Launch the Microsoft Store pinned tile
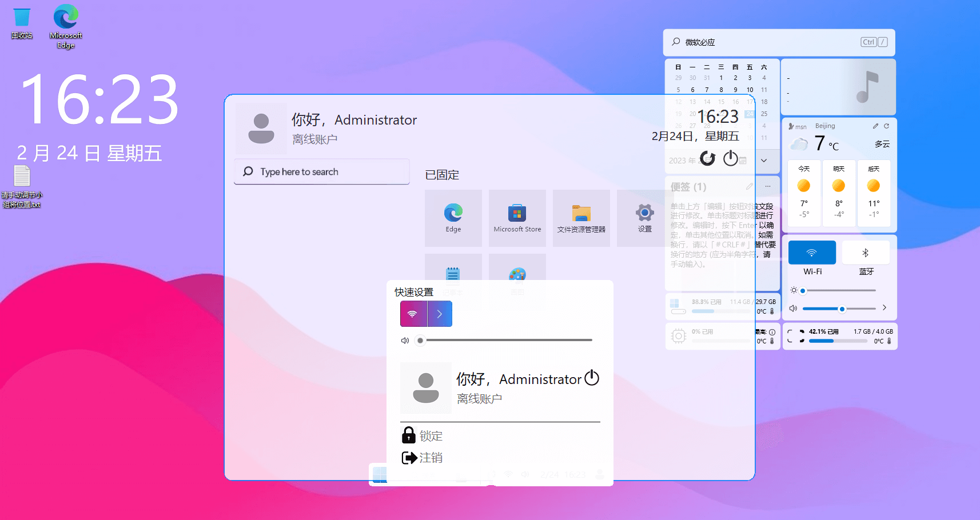 point(517,218)
